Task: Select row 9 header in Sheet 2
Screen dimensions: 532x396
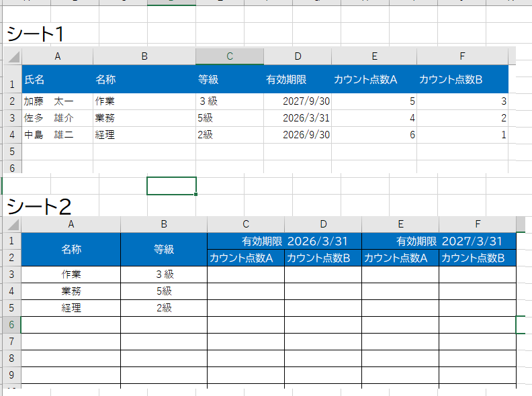Action: [x=12, y=375]
